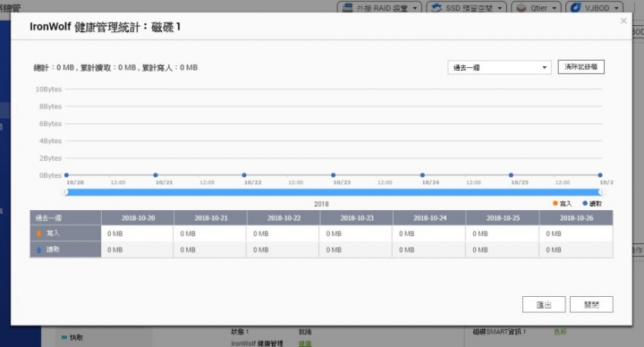The image size is (644, 347).
Task: Click chart data point at 10/22
Action: click(x=244, y=175)
